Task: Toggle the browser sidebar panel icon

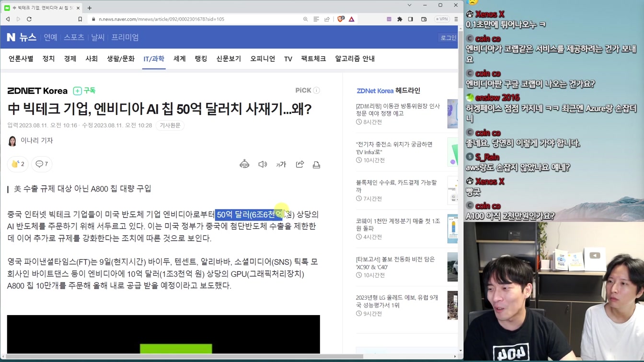Action: tap(411, 19)
